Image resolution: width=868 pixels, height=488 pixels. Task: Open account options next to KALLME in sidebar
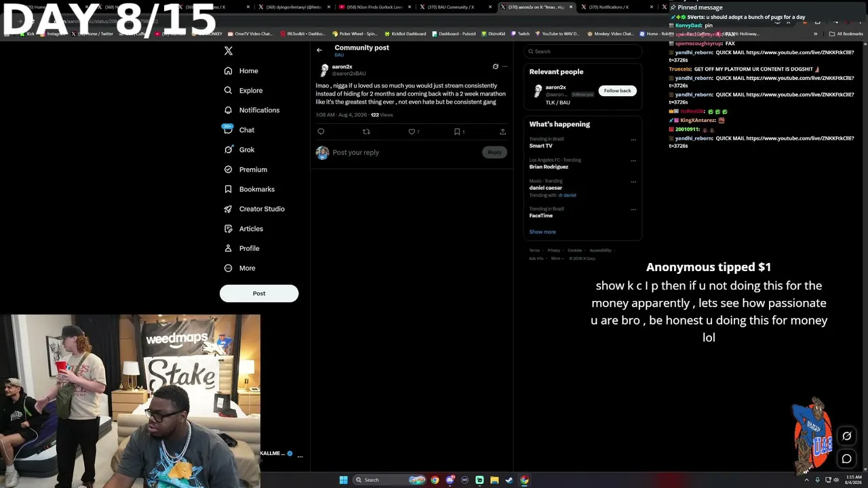[300, 456]
